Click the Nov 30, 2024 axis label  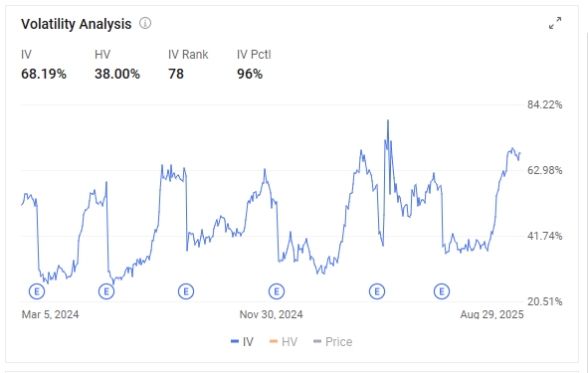tap(272, 314)
